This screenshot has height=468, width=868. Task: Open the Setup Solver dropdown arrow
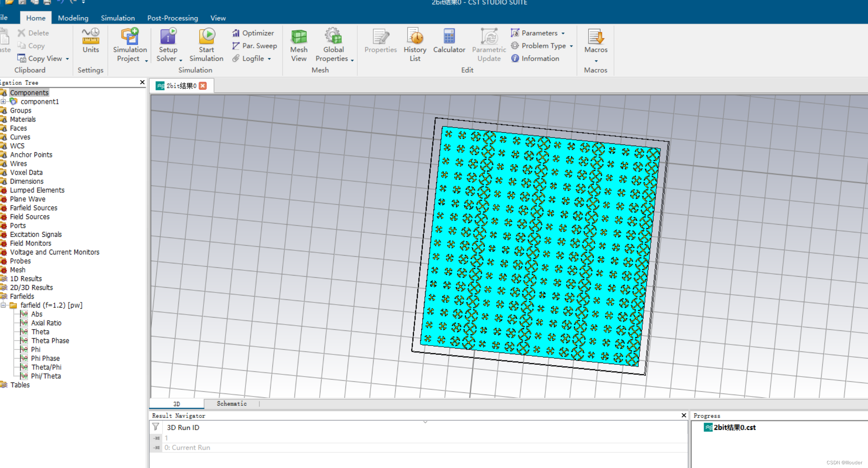(x=181, y=60)
